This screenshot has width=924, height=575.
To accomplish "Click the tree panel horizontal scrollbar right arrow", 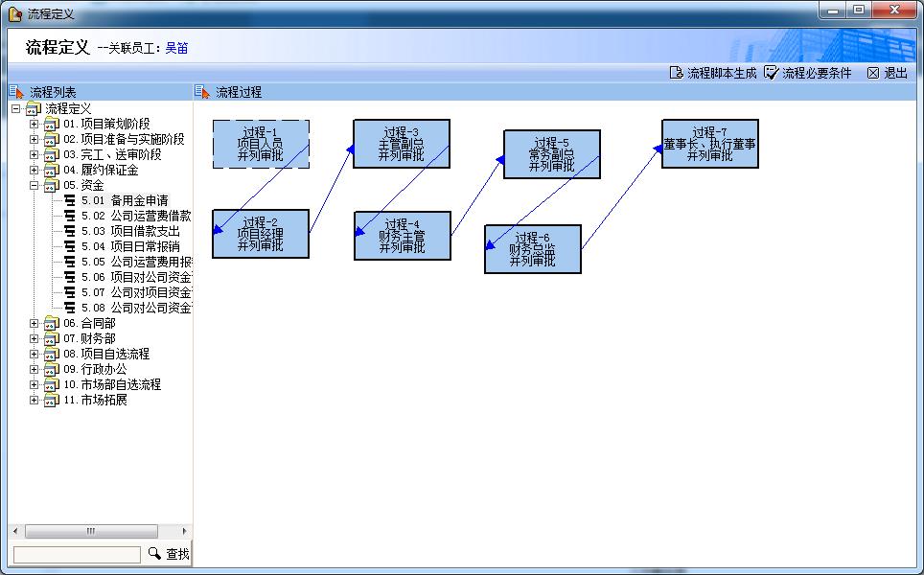I will pos(186,531).
